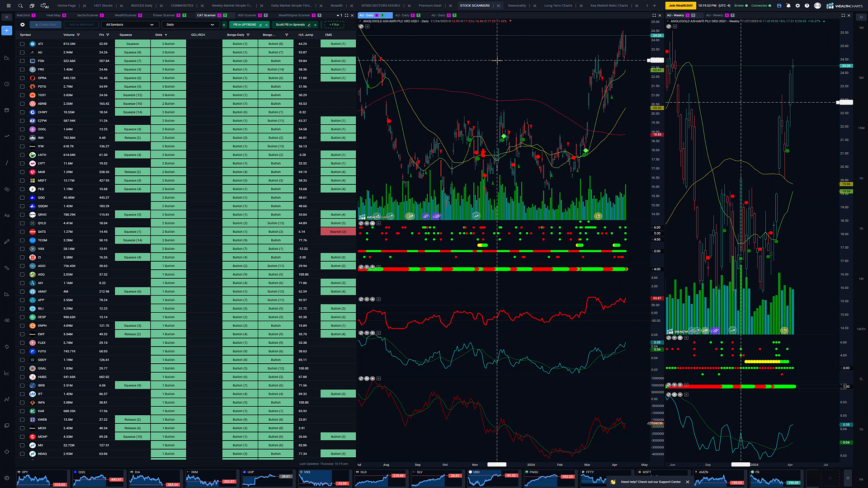Select the 1H timeframe on right sidebar
This screenshot has height=488, width=868.
861,178
